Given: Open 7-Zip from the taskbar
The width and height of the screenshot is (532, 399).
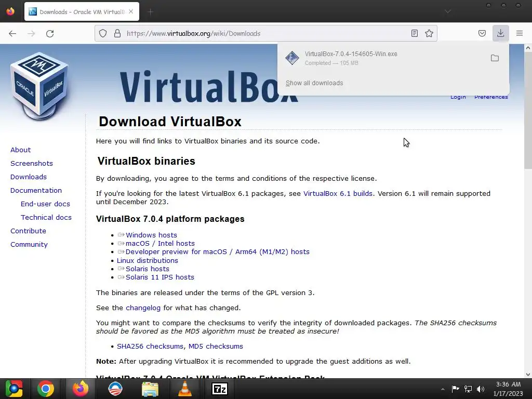Looking at the screenshot, I should 220,389.
